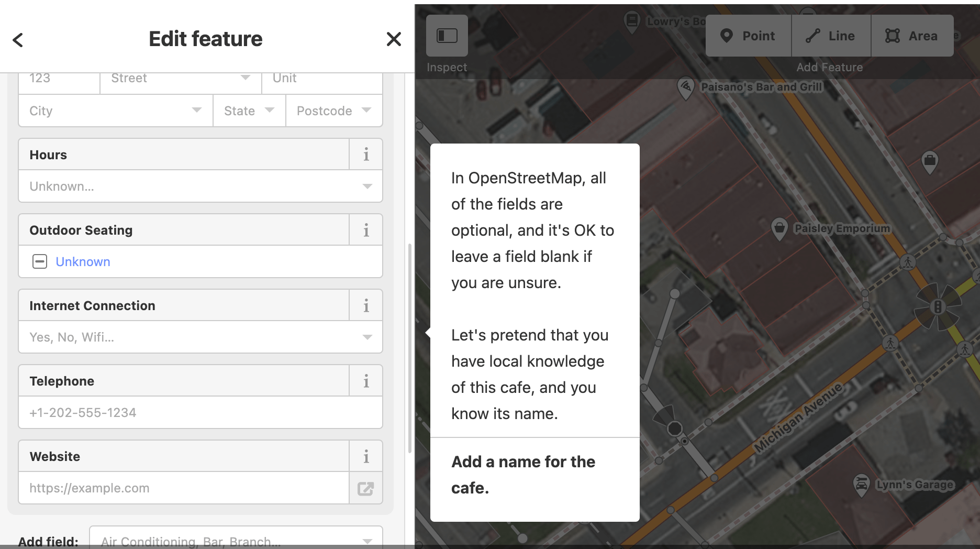980x549 pixels.
Task: Expand the Hours dropdown
Action: pyautogui.click(x=367, y=186)
